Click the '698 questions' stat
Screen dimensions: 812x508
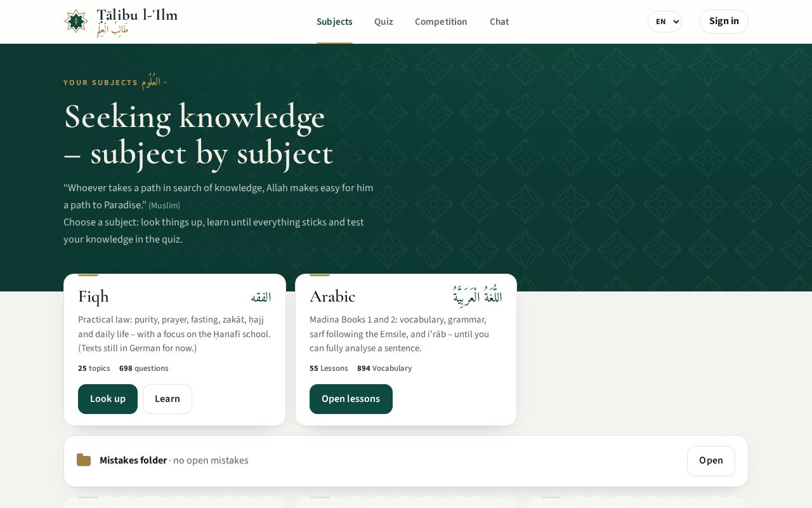click(x=144, y=368)
